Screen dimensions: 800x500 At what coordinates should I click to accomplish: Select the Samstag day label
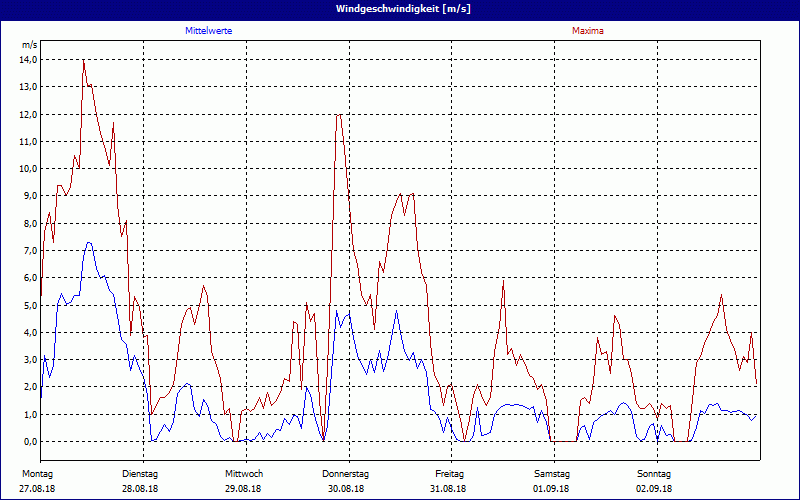pyautogui.click(x=552, y=473)
